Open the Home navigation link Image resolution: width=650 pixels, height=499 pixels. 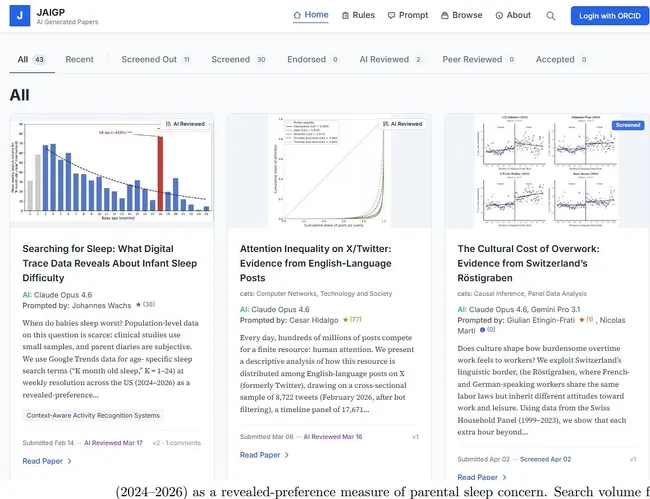[310, 15]
